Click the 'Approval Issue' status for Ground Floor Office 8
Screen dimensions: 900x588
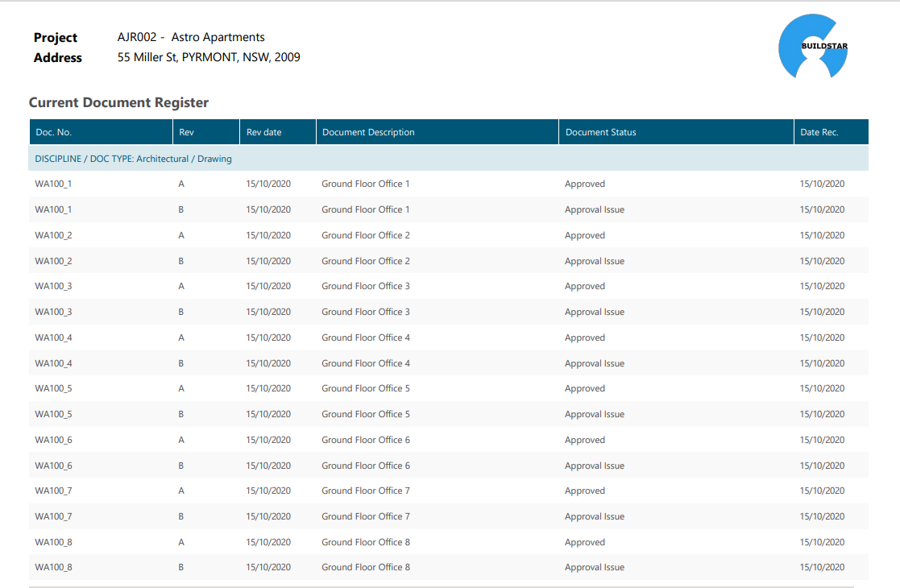(595, 568)
